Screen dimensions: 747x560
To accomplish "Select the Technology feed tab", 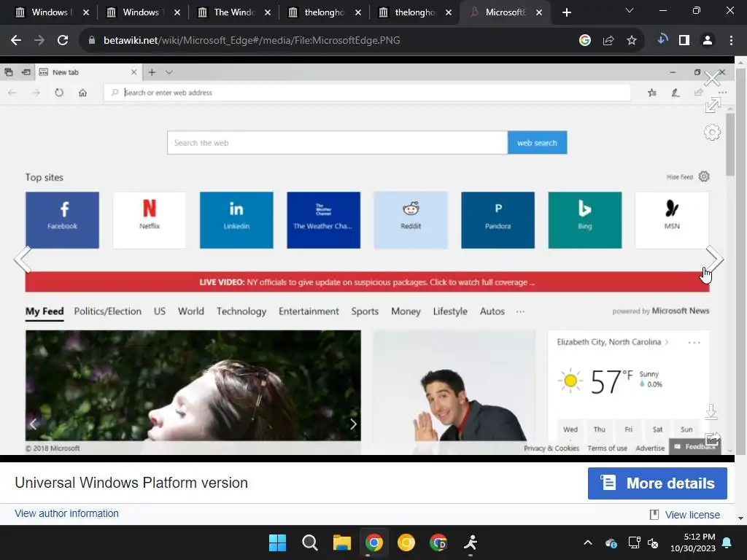I will click(x=241, y=311).
